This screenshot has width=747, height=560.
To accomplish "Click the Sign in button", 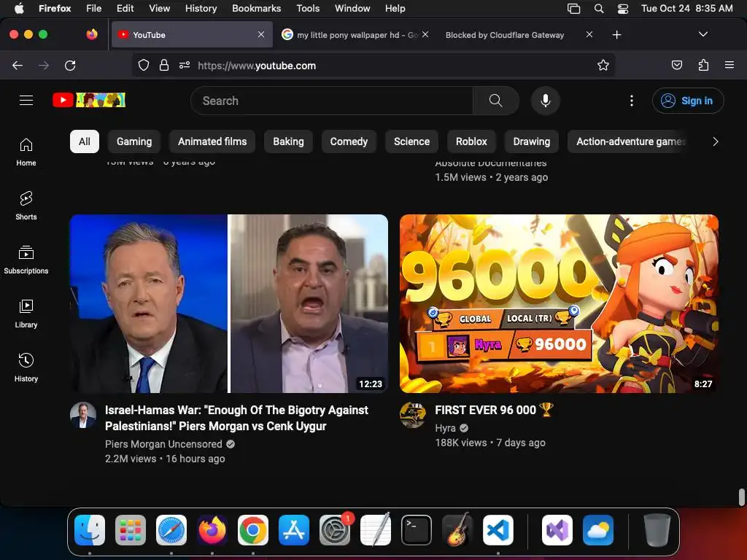I will (688, 101).
